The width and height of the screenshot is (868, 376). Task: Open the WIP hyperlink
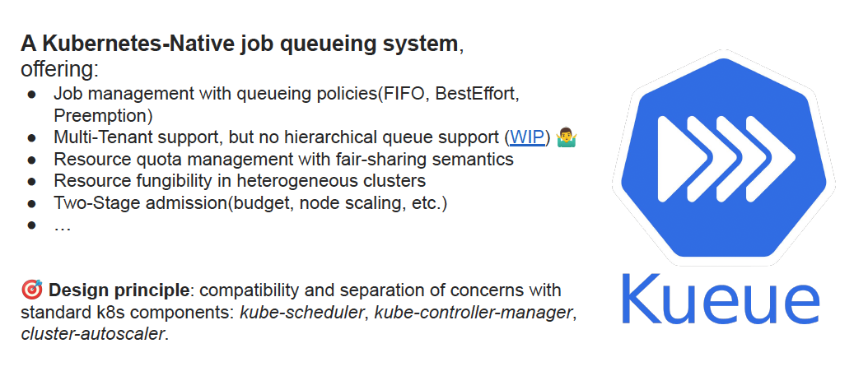527,137
